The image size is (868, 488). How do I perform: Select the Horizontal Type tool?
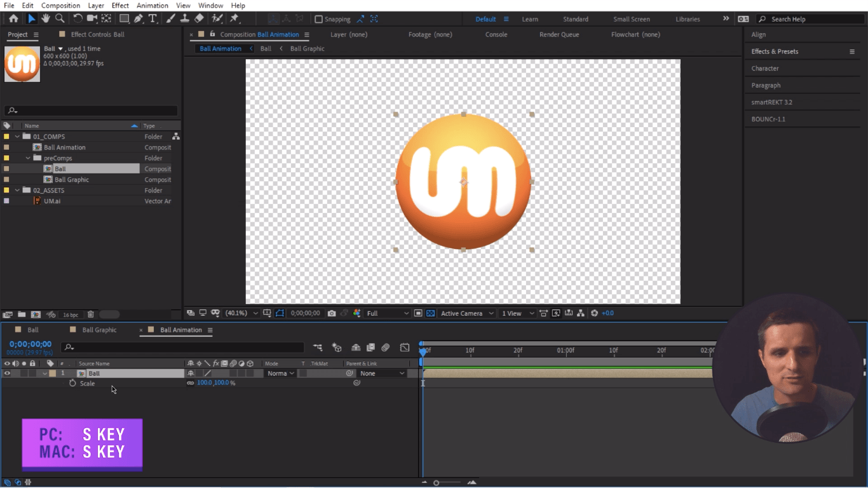point(153,18)
